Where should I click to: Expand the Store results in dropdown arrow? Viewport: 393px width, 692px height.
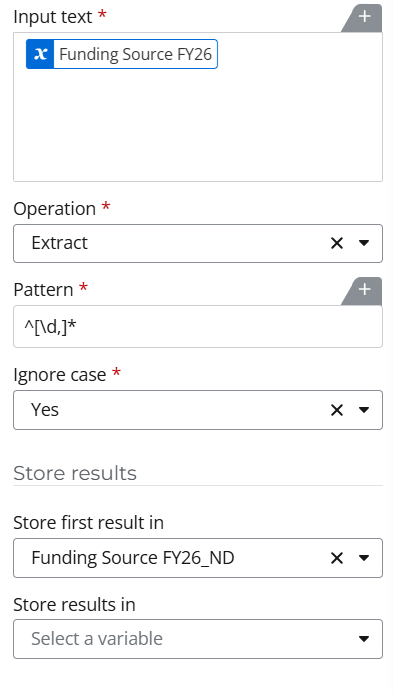pyautogui.click(x=364, y=639)
